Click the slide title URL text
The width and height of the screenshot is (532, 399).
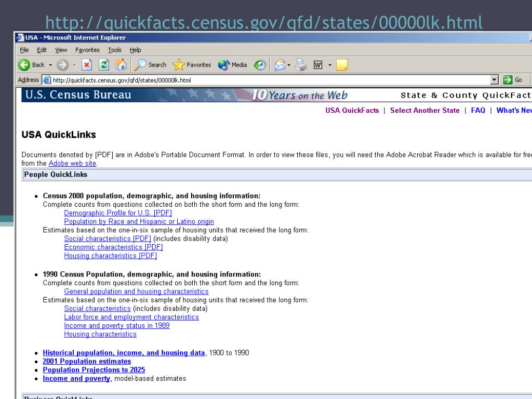[x=263, y=23]
